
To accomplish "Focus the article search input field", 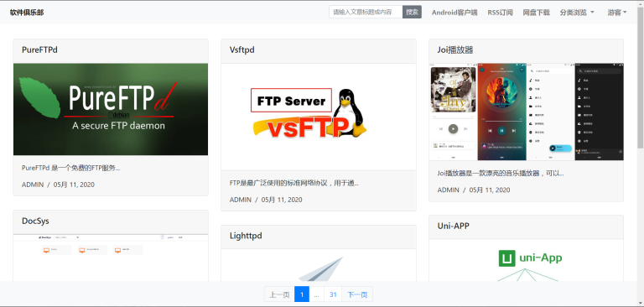I will click(366, 12).
